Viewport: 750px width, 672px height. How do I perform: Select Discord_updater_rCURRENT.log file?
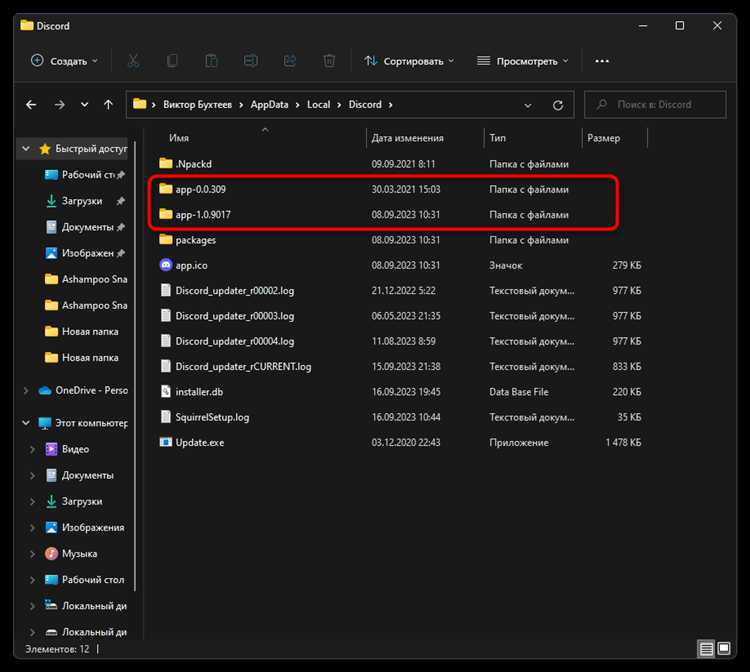(x=235, y=367)
